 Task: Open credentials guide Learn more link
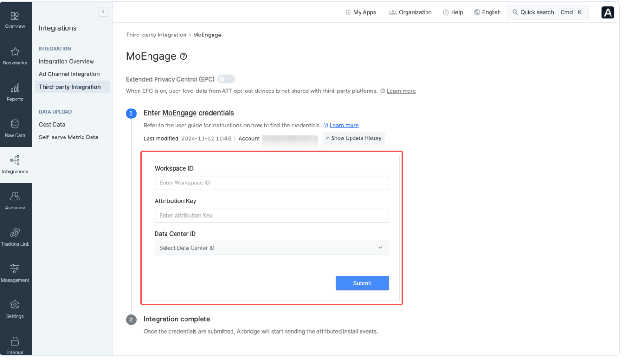point(344,126)
